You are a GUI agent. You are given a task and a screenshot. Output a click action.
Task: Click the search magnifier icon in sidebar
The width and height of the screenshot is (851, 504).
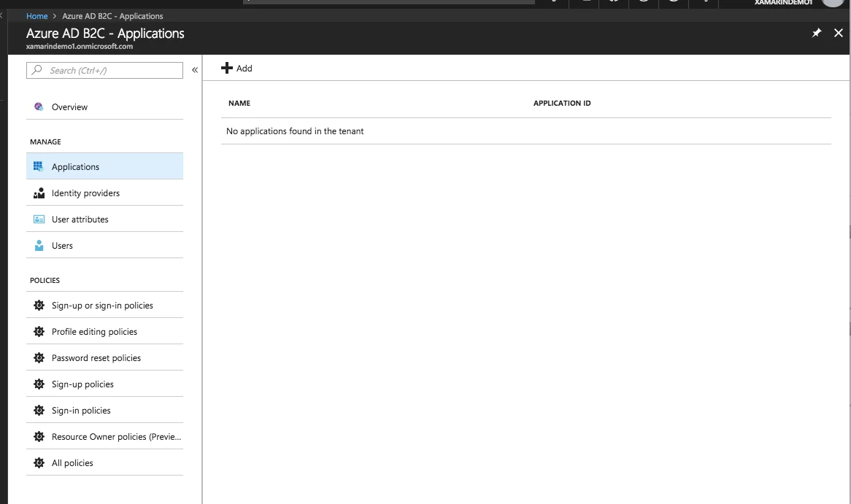37,70
